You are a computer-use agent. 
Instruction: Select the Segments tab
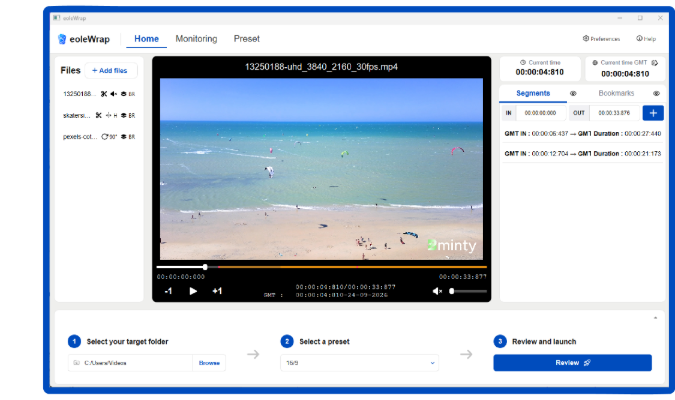(533, 93)
